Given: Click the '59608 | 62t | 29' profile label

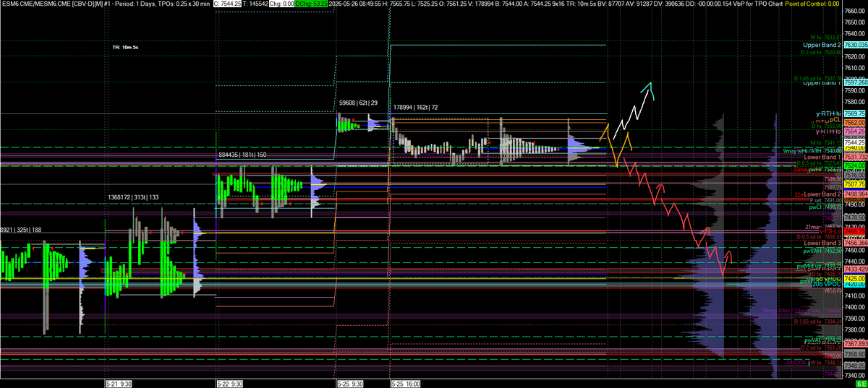Looking at the screenshot, I should pos(359,104).
